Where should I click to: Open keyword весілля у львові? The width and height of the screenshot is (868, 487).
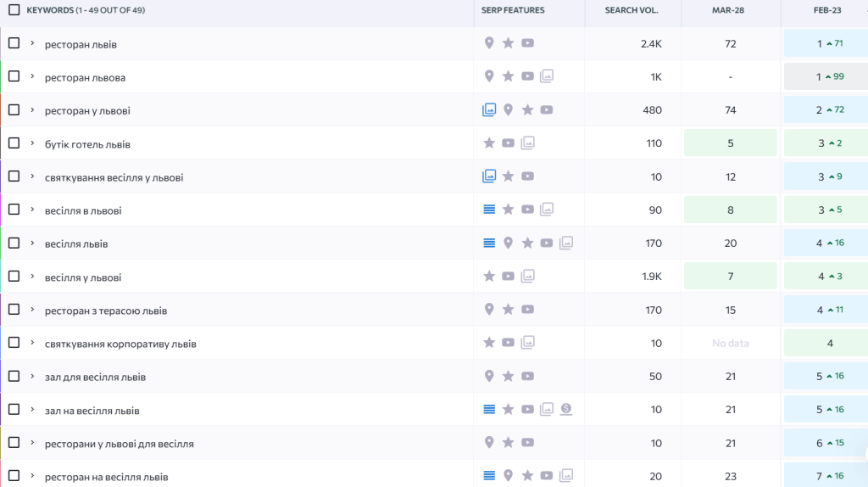click(x=83, y=277)
